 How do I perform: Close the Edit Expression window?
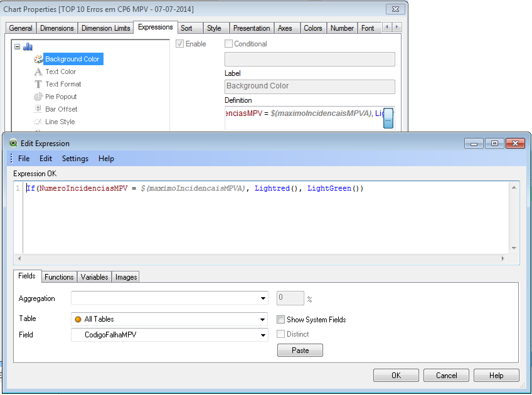tap(515, 144)
